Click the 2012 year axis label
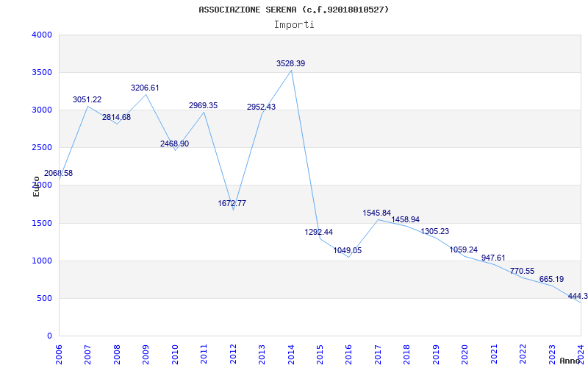Screen dimensions: 588x368 pos(233,354)
